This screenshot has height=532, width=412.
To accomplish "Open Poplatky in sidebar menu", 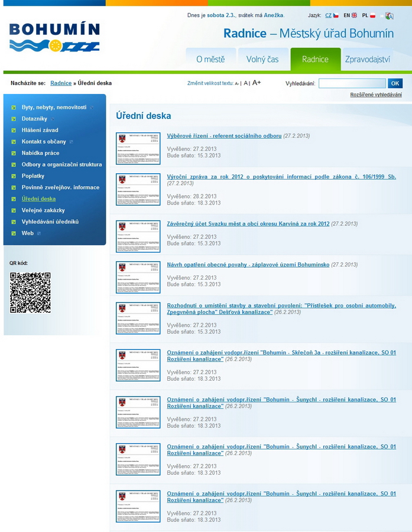I will point(33,176).
